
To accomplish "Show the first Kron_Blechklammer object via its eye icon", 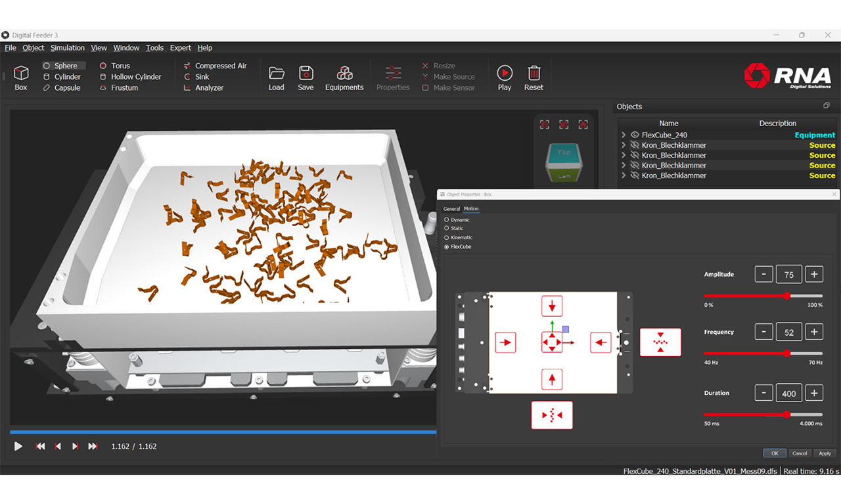I will pos(635,145).
